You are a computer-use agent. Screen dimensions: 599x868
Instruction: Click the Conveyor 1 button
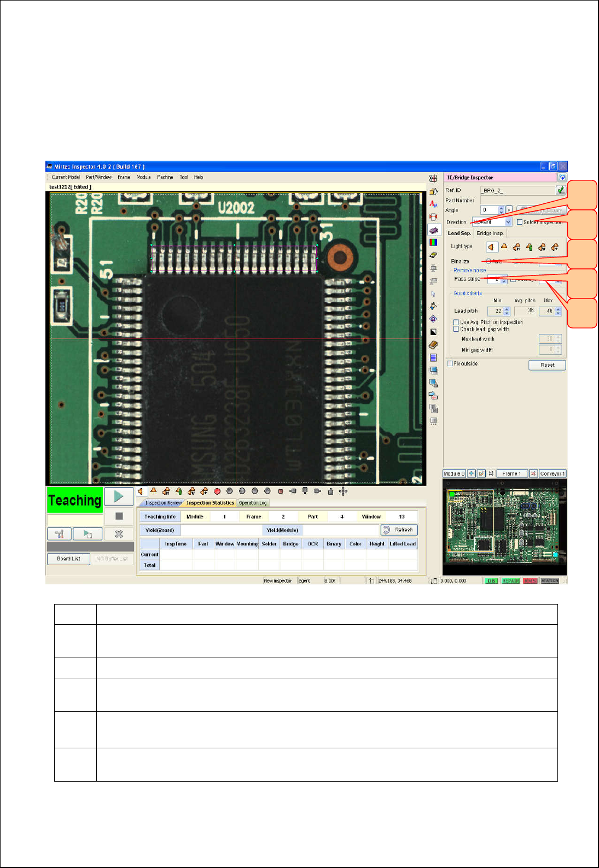(x=553, y=473)
